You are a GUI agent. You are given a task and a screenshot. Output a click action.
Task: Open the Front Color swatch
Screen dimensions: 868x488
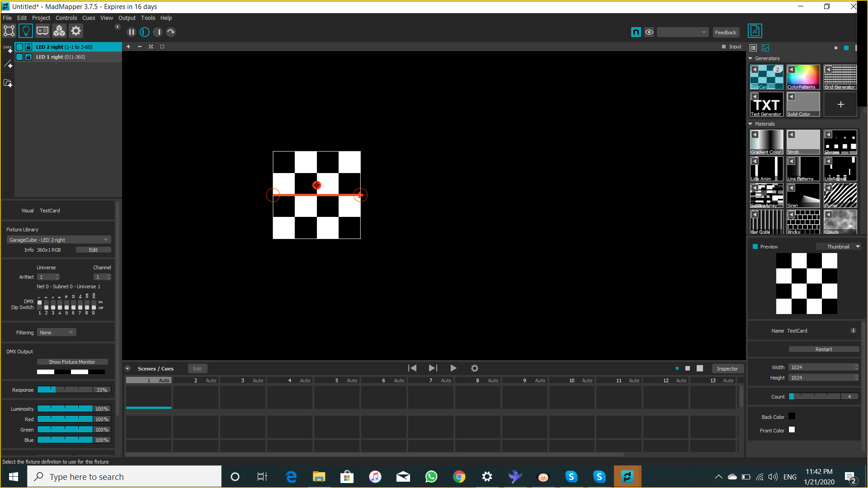[792, 430]
